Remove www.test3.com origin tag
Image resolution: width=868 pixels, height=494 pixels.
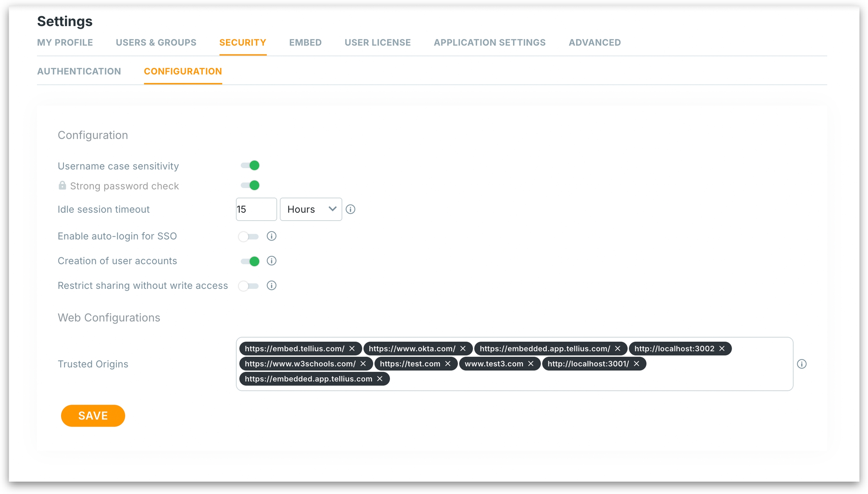tap(531, 364)
